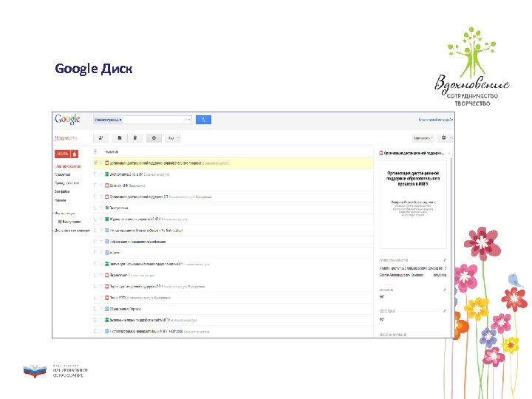
Task: Check the last row март 2008 checkbox
Action: 95,331
